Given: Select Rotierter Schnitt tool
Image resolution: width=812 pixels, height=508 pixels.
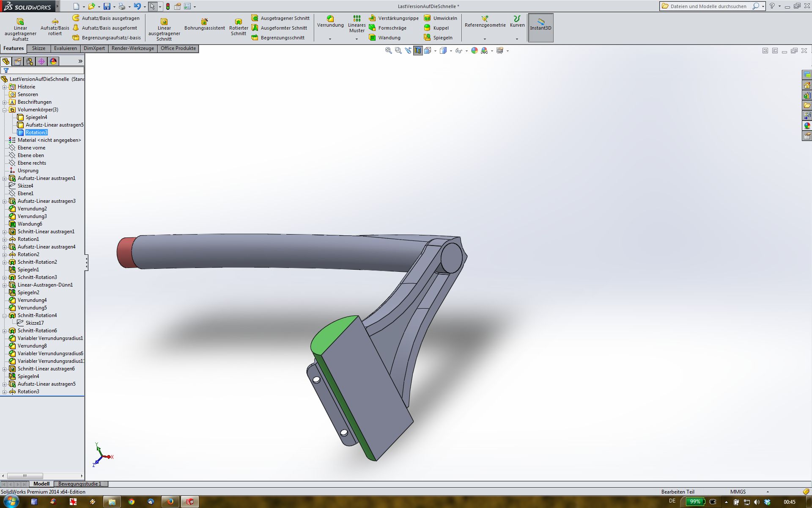Looking at the screenshot, I should (x=239, y=27).
